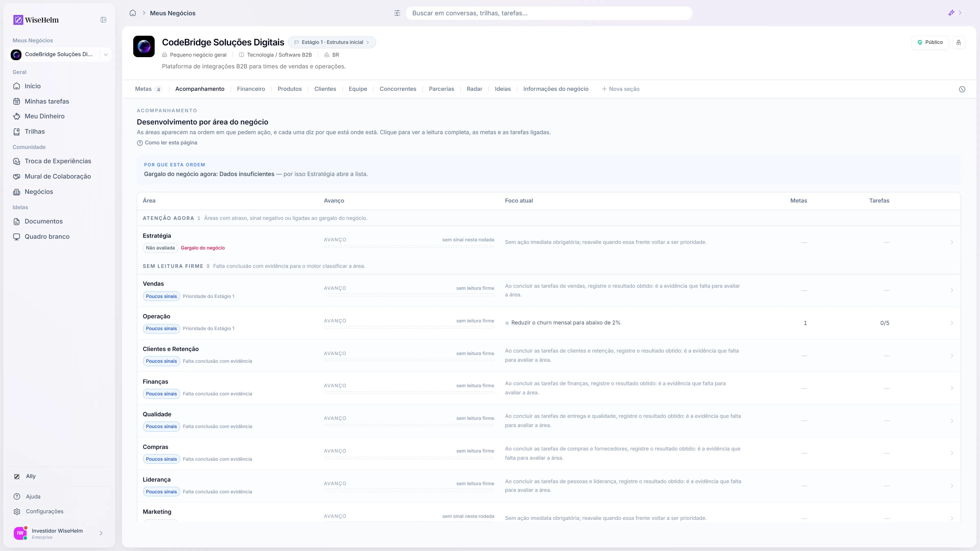Open the sparkle assistant icon top right
This screenshot has height=551, width=980.
(951, 13)
